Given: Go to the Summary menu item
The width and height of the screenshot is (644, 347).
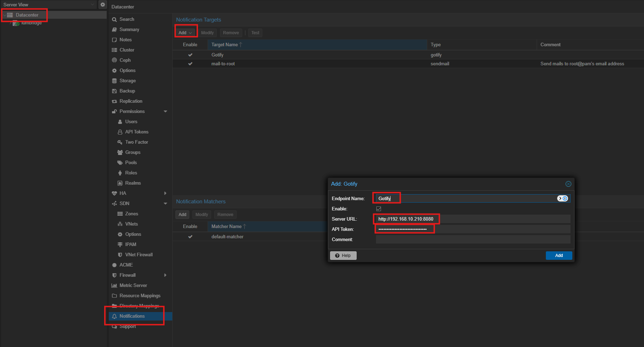Looking at the screenshot, I should point(129,30).
